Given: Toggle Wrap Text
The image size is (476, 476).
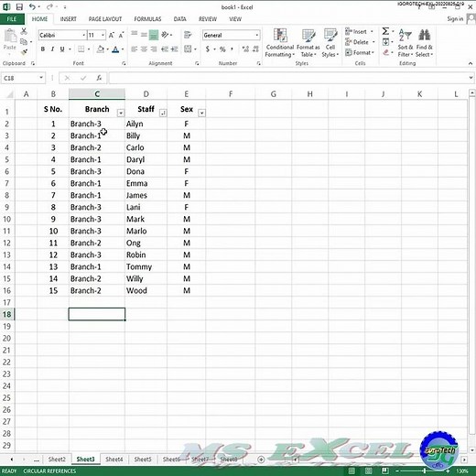Looking at the screenshot, I should point(188,35).
